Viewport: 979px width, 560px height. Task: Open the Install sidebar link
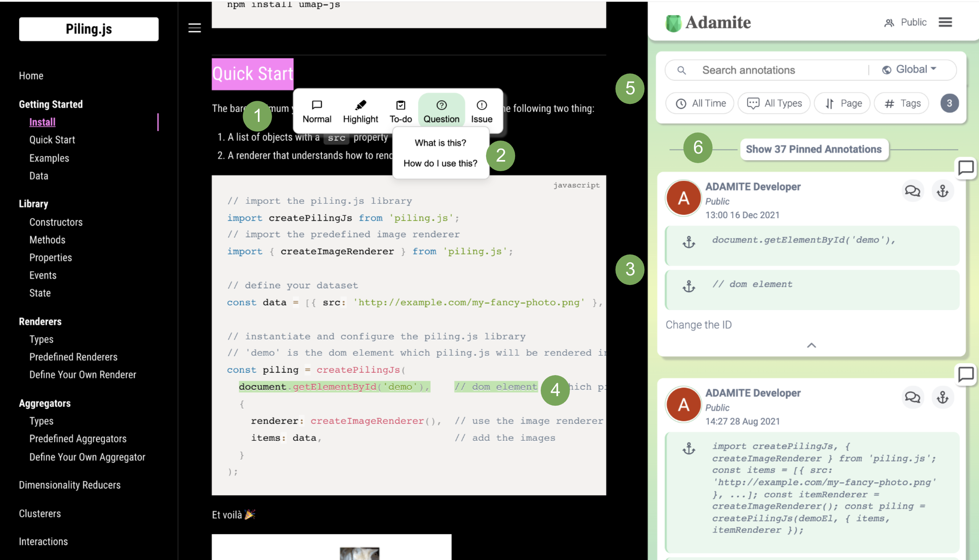point(42,122)
